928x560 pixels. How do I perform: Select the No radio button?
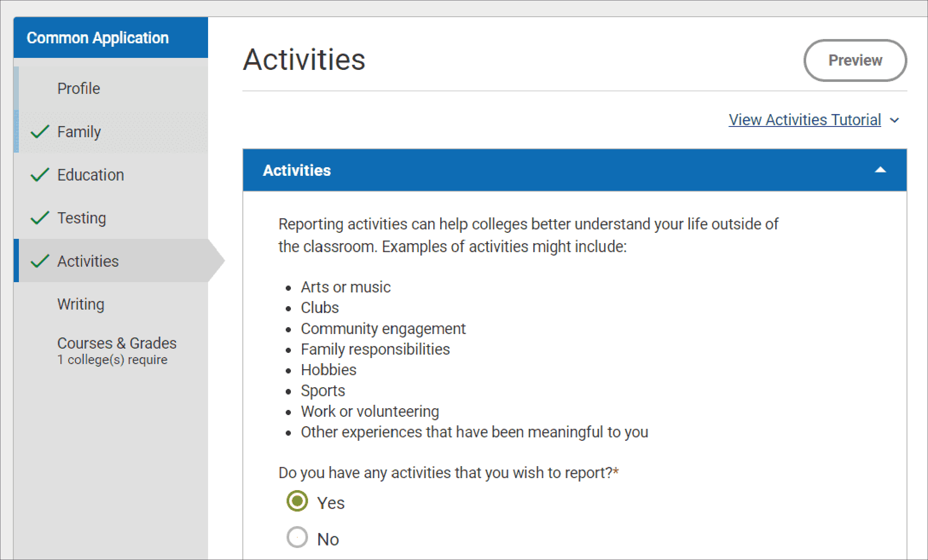[297, 537]
